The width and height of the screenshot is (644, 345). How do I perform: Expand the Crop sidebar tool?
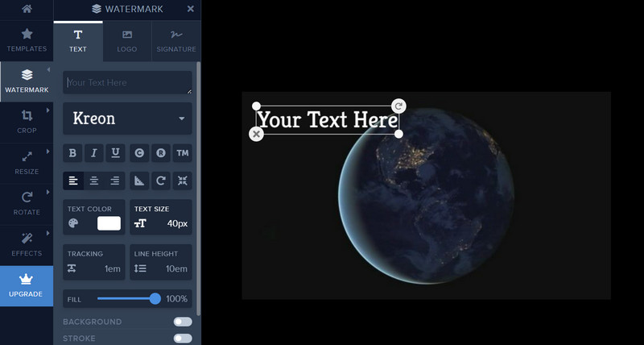27,123
